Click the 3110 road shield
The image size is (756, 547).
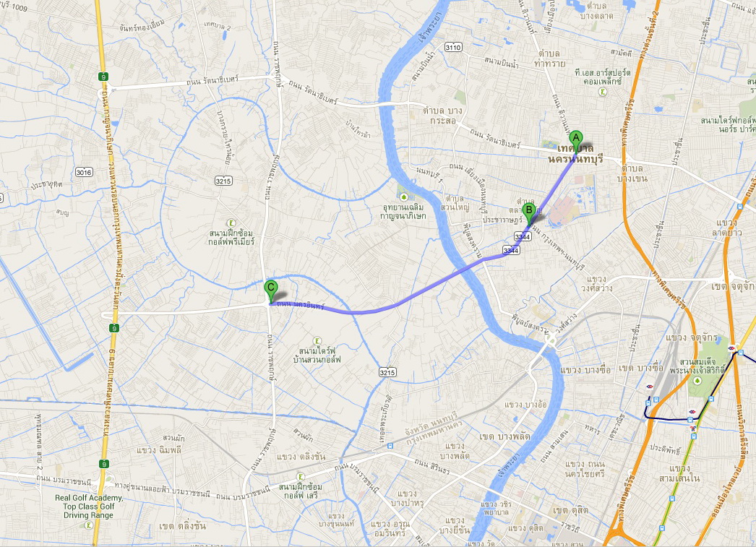(453, 47)
